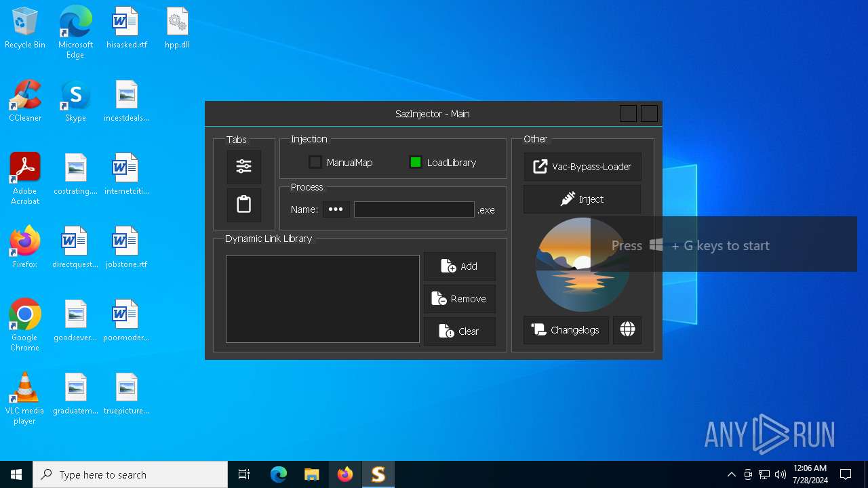
Task: Select the goodsever image file icon
Action: pyautogui.click(x=75, y=321)
